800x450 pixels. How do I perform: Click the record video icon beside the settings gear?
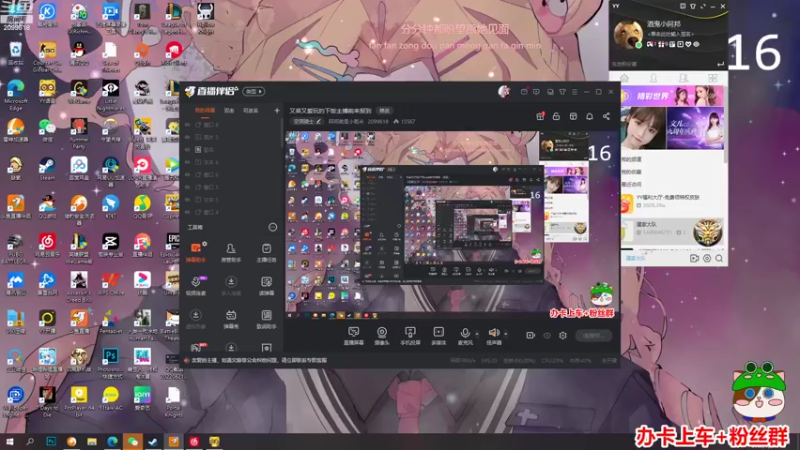point(531,335)
